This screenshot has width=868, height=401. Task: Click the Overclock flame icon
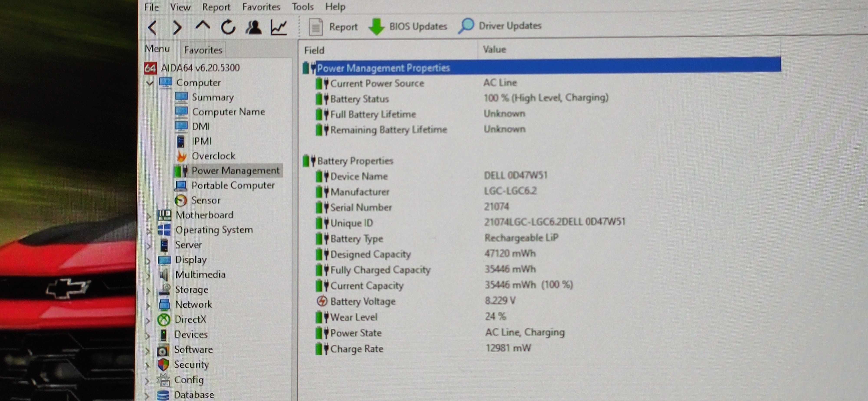click(182, 156)
